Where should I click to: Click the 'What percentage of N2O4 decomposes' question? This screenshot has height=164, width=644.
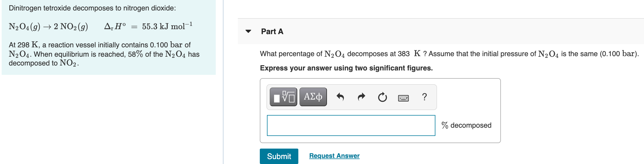[449, 54]
